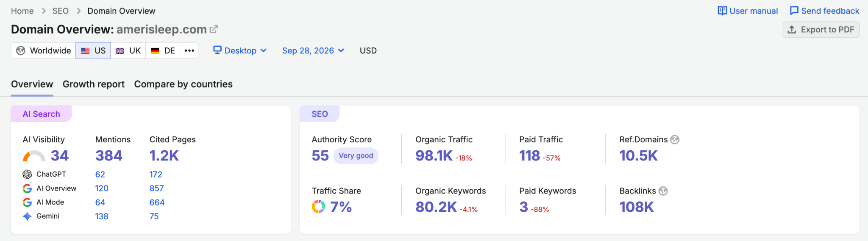Image resolution: width=868 pixels, height=241 pixels.
Task: Click the Export to PDF button
Action: [821, 30]
